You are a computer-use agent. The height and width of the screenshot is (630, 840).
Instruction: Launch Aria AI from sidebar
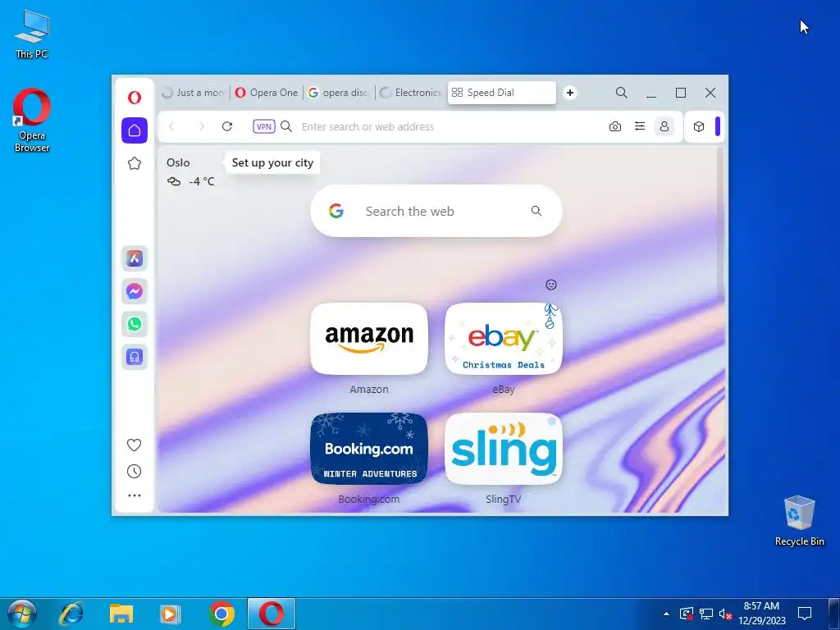(x=135, y=258)
